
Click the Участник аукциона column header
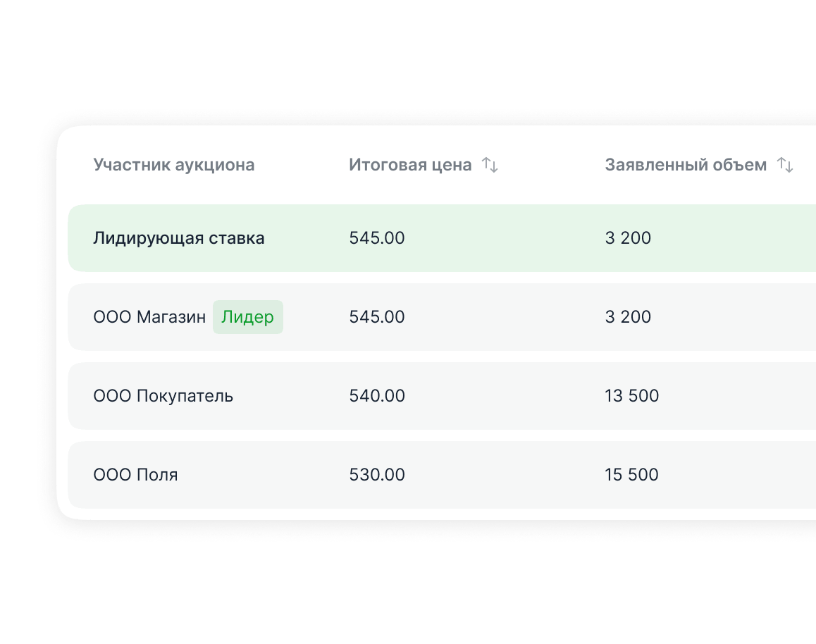173,166
